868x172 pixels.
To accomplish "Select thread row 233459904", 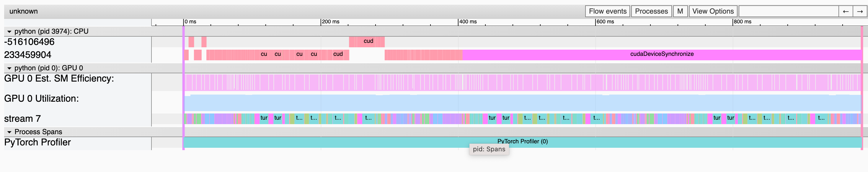I will [28, 55].
